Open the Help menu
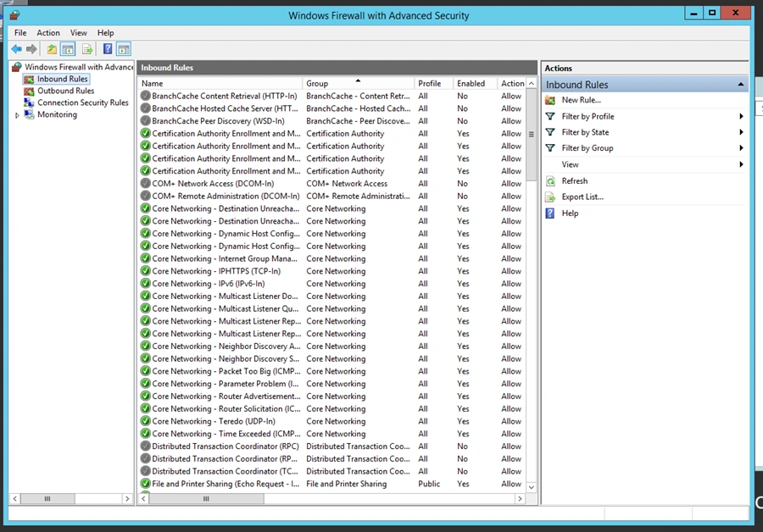The height and width of the screenshot is (532, 763). (x=106, y=32)
